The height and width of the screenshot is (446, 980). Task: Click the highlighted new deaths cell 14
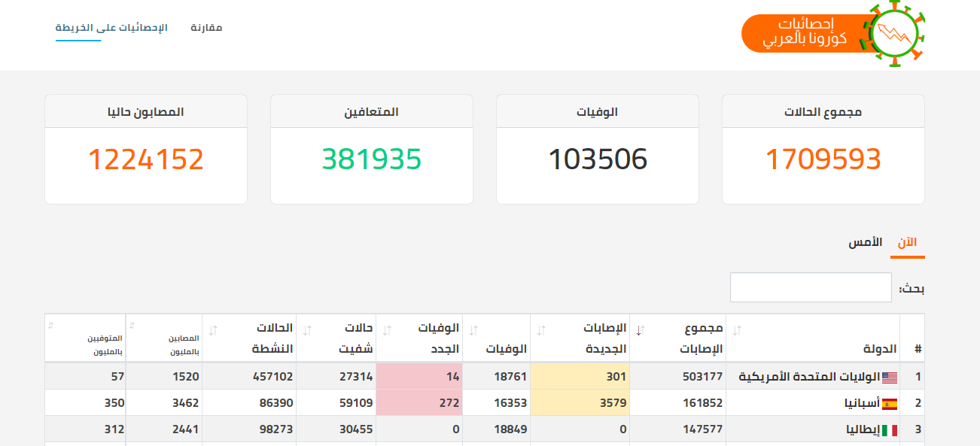[419, 376]
